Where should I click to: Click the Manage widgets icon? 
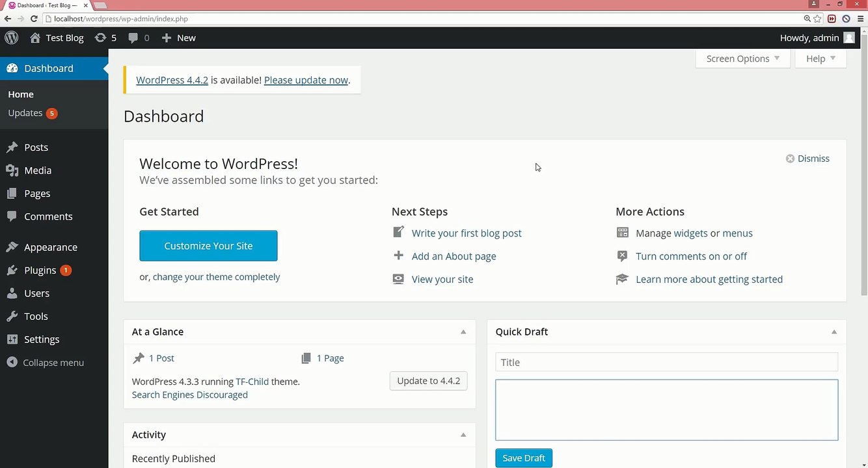pos(623,233)
